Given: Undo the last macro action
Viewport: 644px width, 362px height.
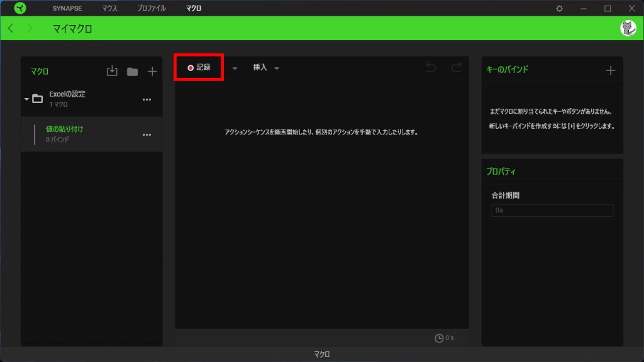Looking at the screenshot, I should pos(431,67).
